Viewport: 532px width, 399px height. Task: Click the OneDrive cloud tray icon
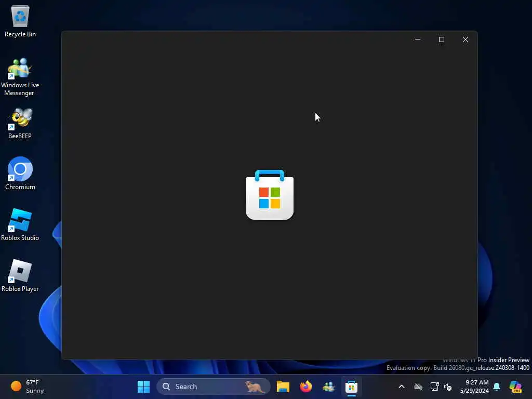click(x=418, y=387)
